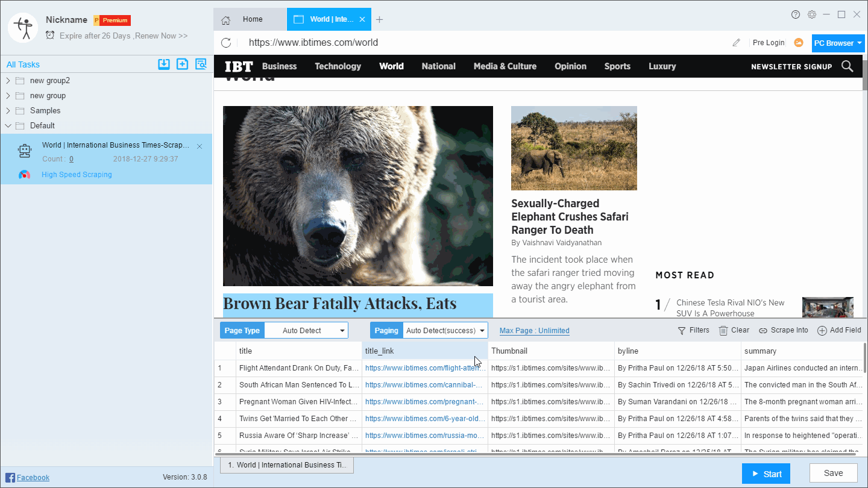The image size is (868, 488).
Task: Close the World | Inte... browser tab
Action: pyautogui.click(x=362, y=19)
